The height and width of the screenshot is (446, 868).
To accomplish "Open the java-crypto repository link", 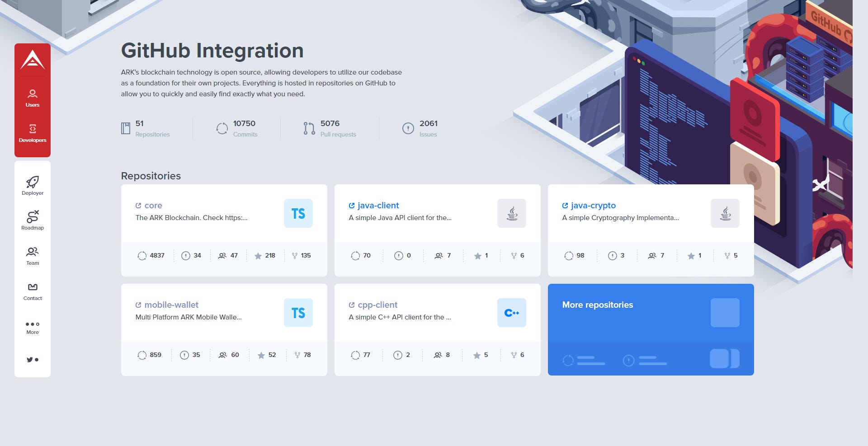I will (593, 205).
